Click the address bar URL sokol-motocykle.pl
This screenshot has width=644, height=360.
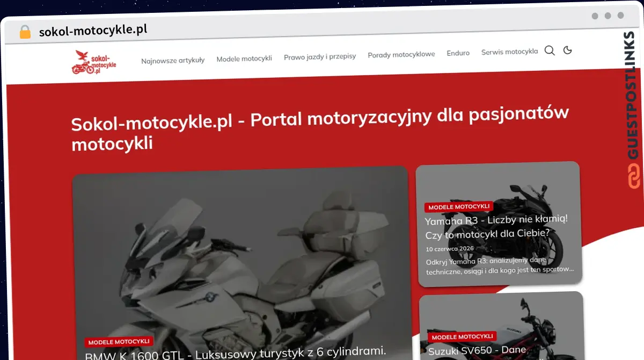[x=93, y=31]
